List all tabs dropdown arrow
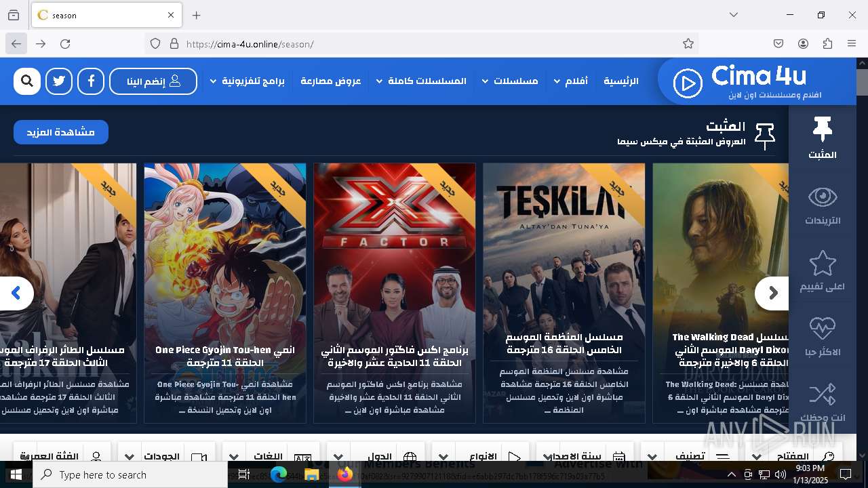Screen dimensions: 868x488 tap(734, 15)
